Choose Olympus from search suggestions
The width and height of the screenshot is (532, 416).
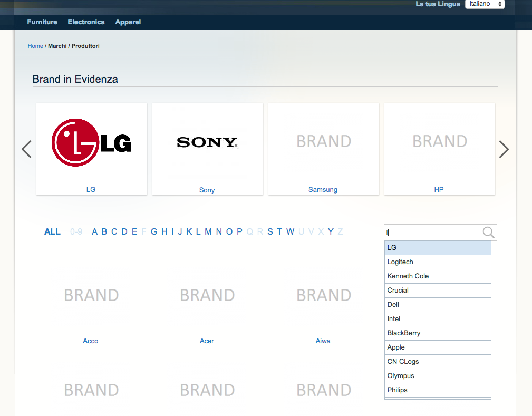pos(438,376)
